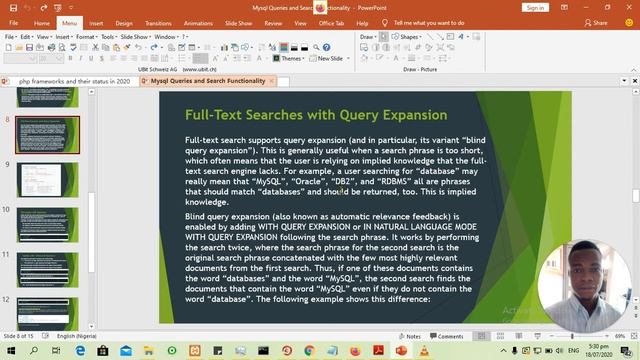The height and width of the screenshot is (360, 640).
Task: Close the Mysql Queries document tab
Action: (271, 81)
